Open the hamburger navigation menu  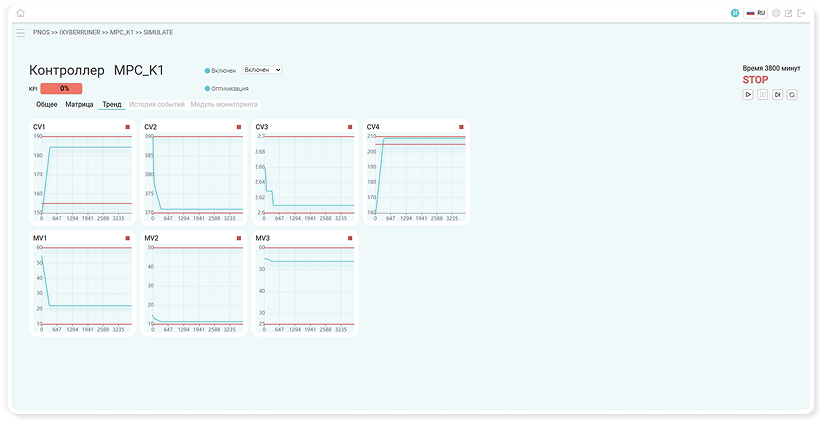coord(20,32)
